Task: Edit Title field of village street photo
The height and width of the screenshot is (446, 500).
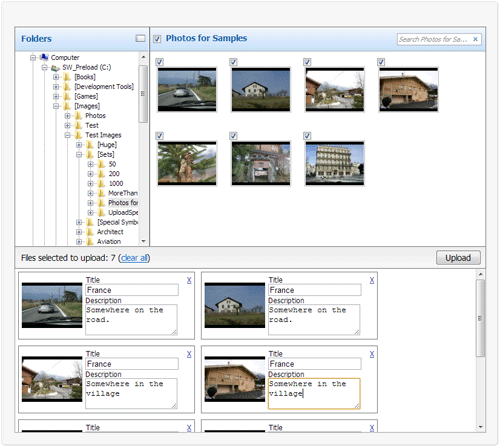Action: pyautogui.click(x=132, y=364)
